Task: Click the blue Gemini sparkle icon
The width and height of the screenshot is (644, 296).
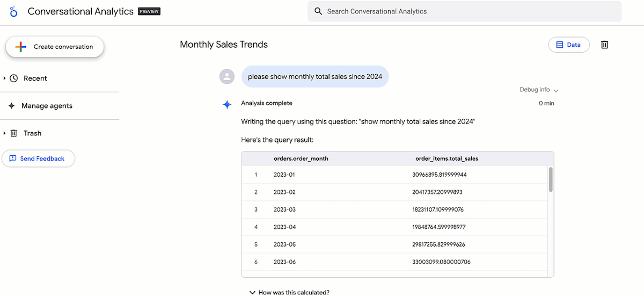Action: click(227, 105)
